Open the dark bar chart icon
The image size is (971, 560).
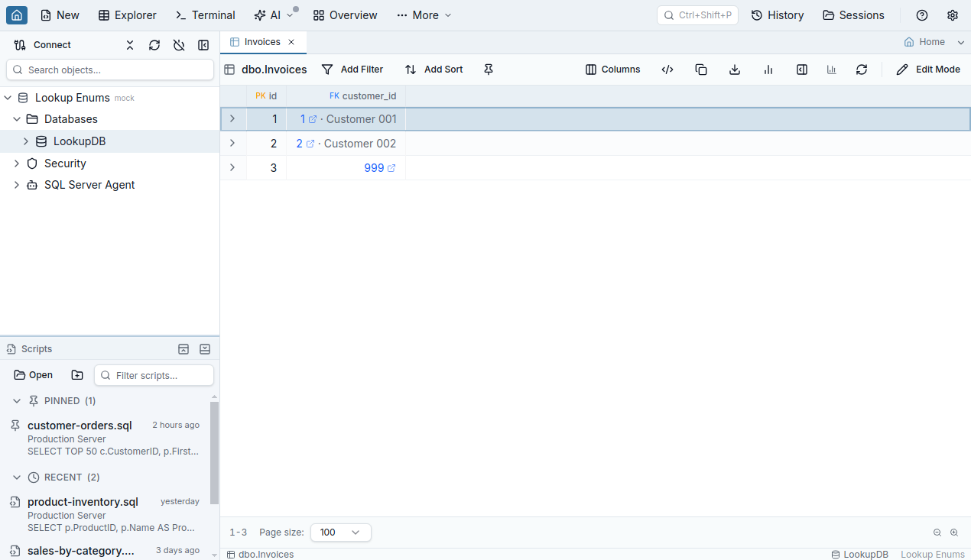[768, 70]
